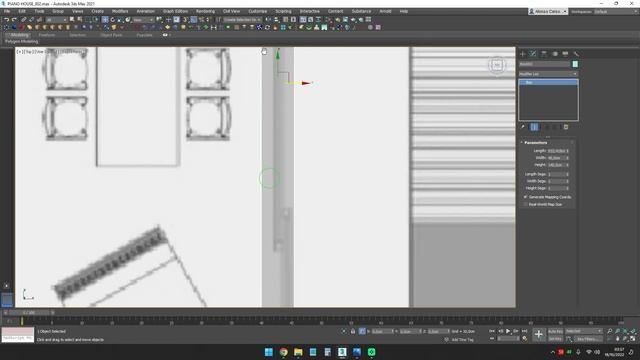Toggle Show End Result below the modifier stack

click(x=534, y=127)
